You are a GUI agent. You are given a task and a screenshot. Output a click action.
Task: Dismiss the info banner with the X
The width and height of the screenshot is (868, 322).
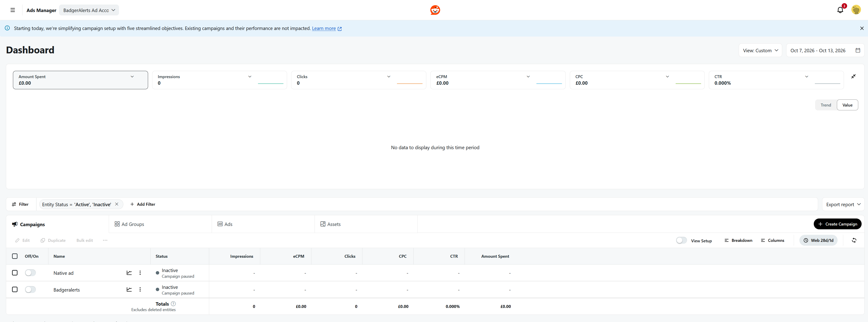tap(862, 28)
